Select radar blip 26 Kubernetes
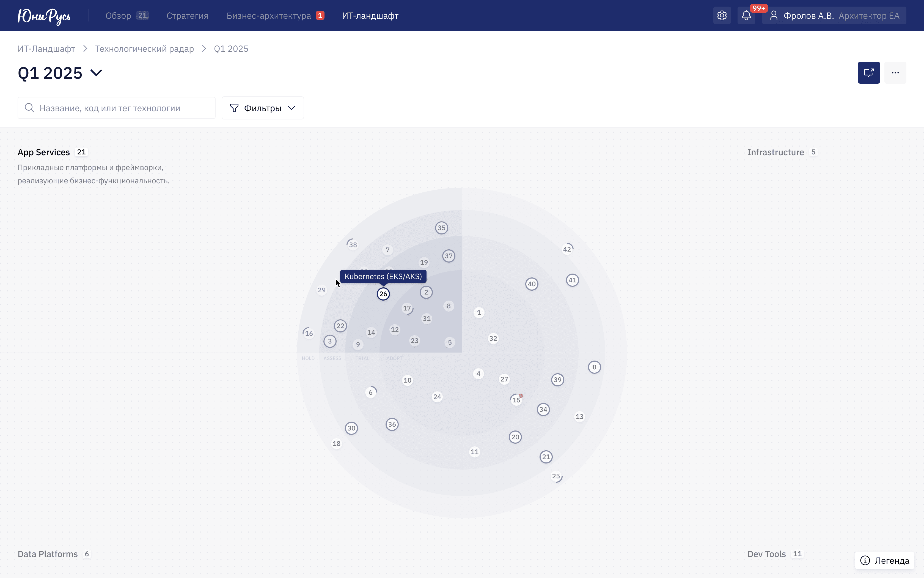 [383, 294]
